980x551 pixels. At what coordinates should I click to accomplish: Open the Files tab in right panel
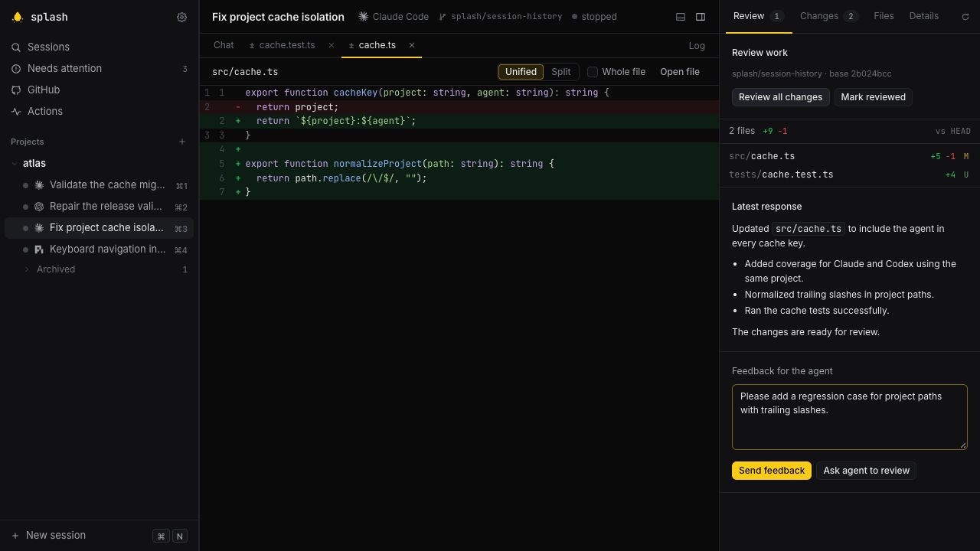coord(884,16)
